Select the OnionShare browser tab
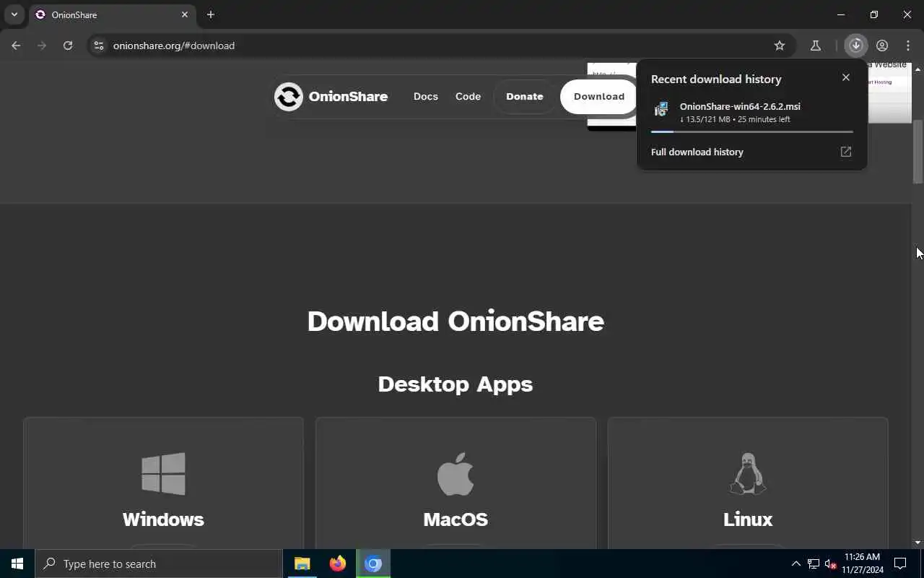The height and width of the screenshot is (578, 924). [x=112, y=15]
